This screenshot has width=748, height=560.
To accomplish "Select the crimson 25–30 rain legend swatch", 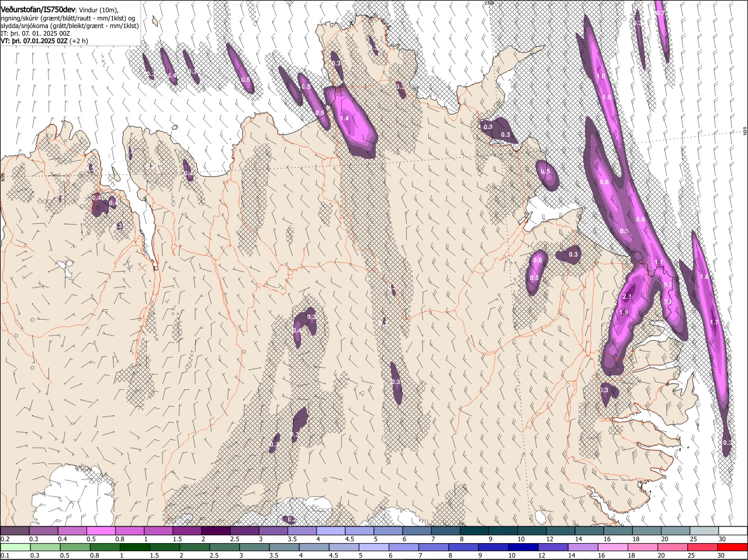I will (703, 547).
